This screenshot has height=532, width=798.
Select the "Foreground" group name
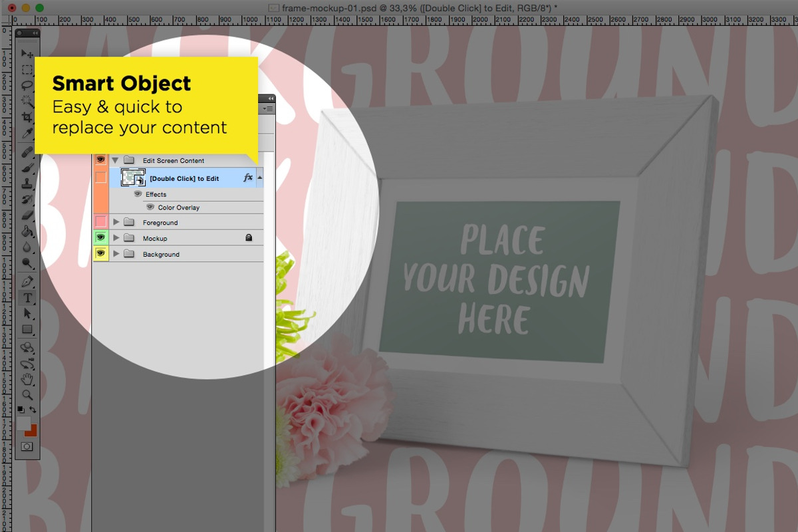coord(160,223)
